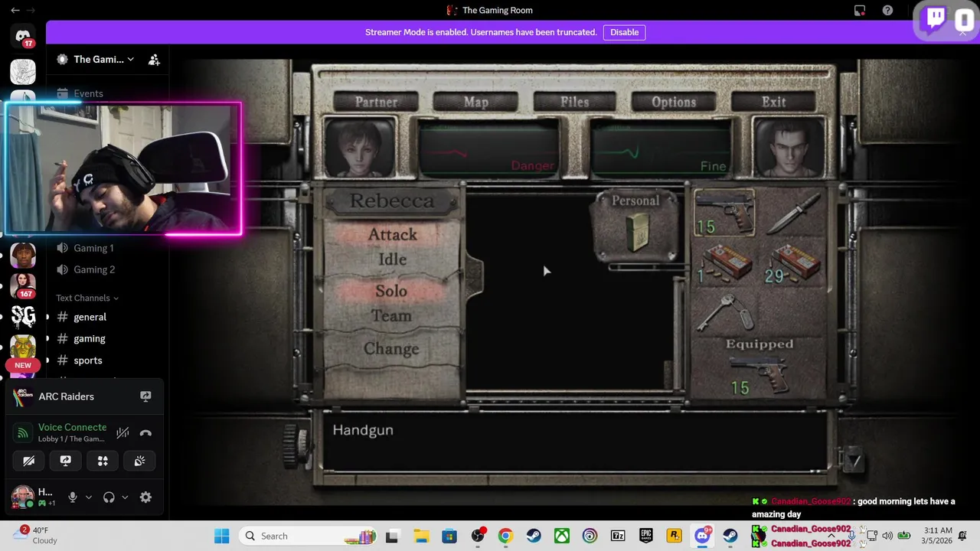Open Chrome from the taskbar
This screenshot has width=980, height=551.
(505, 536)
